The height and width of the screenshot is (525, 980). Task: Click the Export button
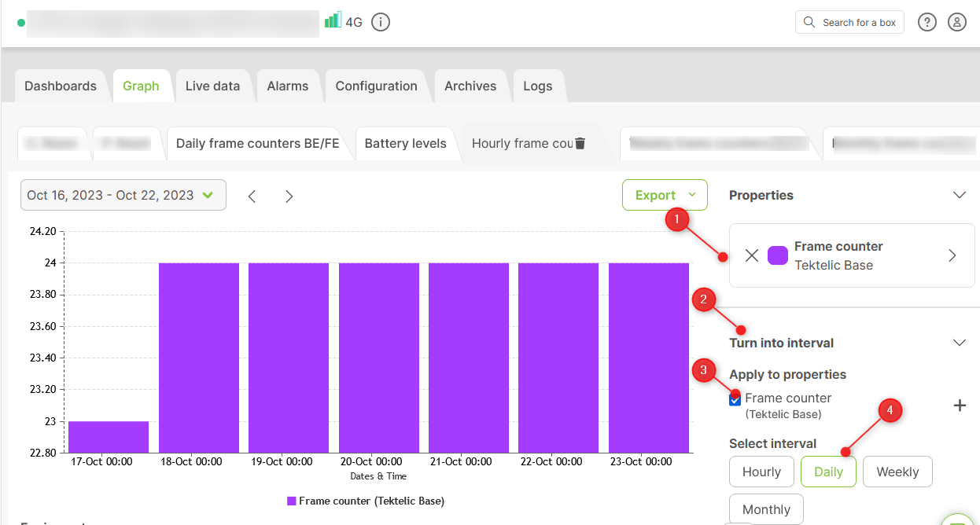click(665, 195)
